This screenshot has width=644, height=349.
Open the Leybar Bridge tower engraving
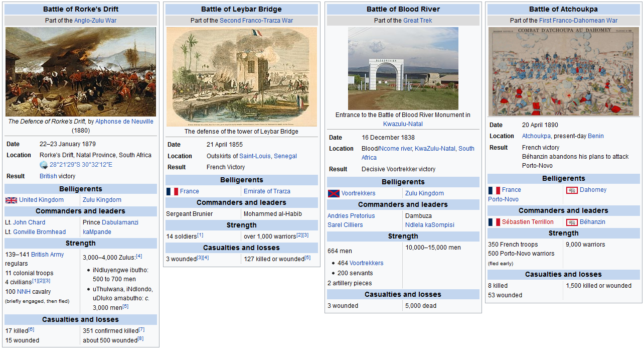coord(242,77)
